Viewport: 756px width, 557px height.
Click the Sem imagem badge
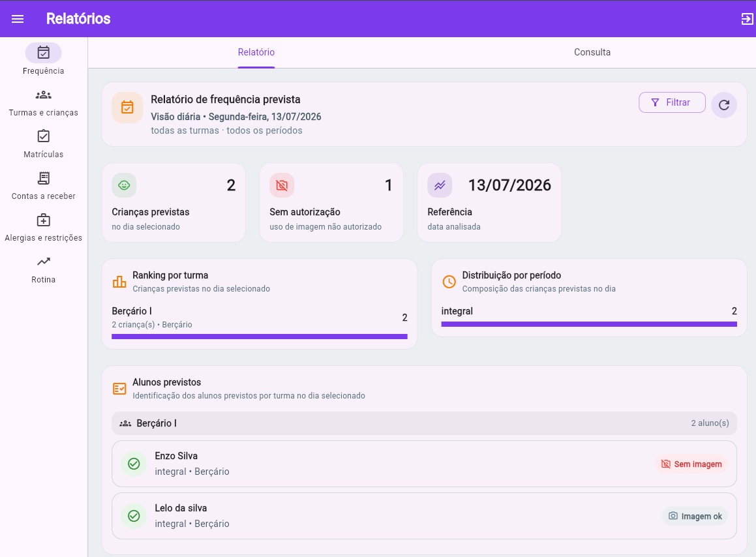pyautogui.click(x=691, y=464)
